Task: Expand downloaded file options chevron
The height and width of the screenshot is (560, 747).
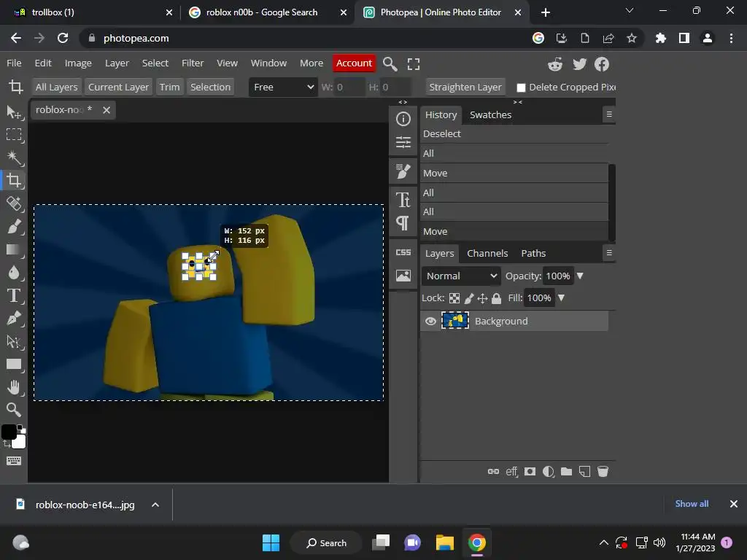Action: 155,505
